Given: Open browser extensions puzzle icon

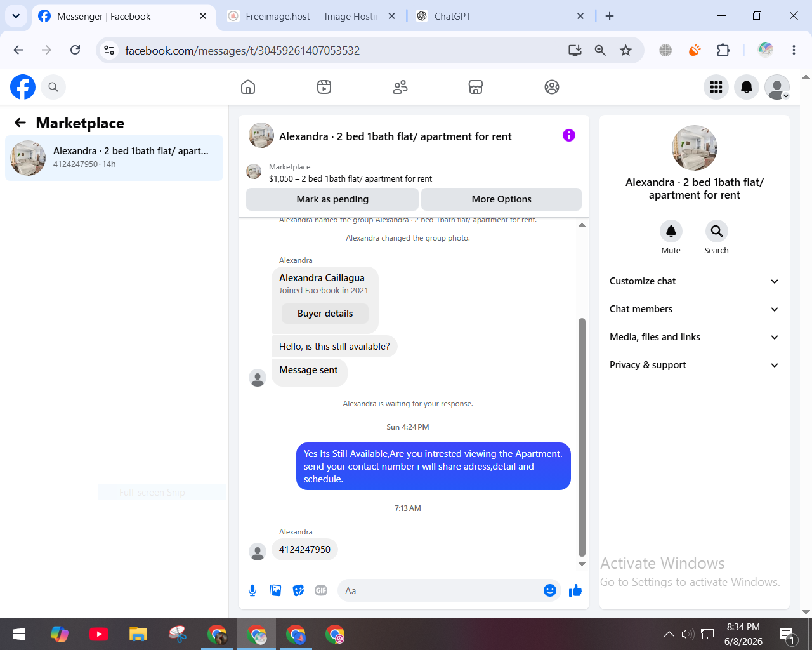Looking at the screenshot, I should click(723, 50).
